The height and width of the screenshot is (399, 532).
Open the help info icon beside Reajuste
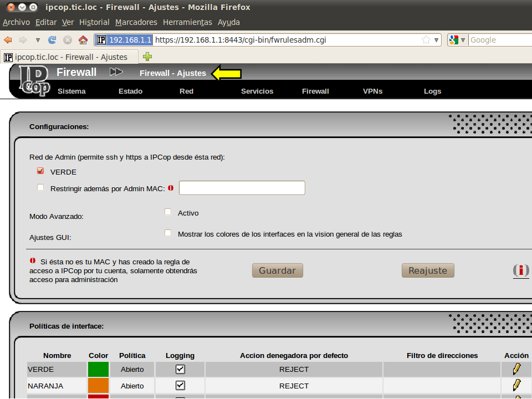pyautogui.click(x=520, y=270)
